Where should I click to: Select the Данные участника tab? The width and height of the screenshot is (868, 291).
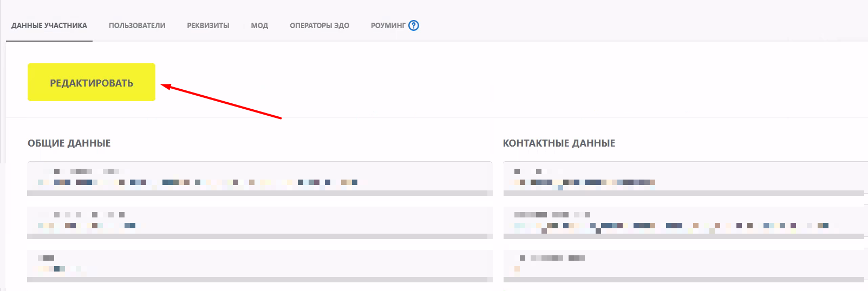(49, 25)
